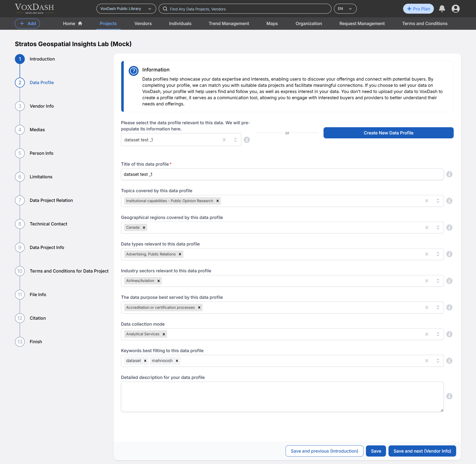Remove Airlines/Aviation industry tag

coord(159,281)
